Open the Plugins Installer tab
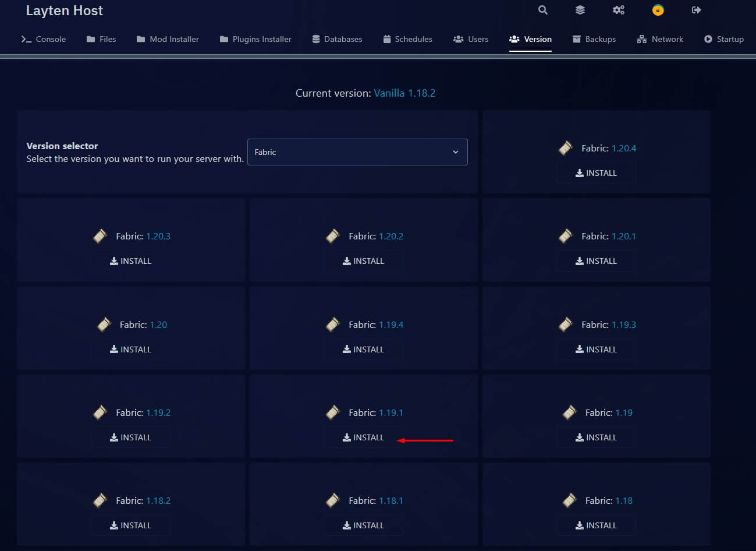 255,39
